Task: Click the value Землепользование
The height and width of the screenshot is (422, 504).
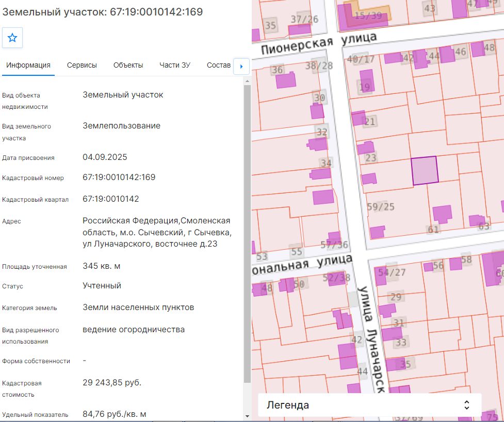Action: tap(122, 126)
